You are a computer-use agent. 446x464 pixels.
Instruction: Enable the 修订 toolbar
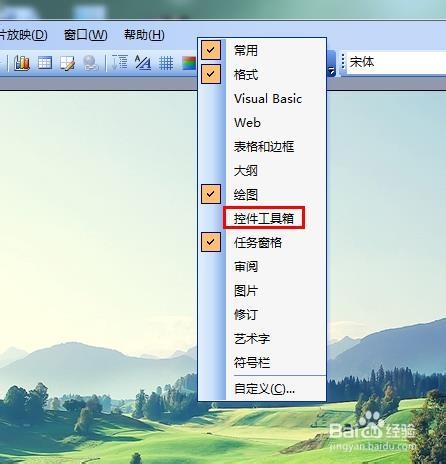(262, 314)
